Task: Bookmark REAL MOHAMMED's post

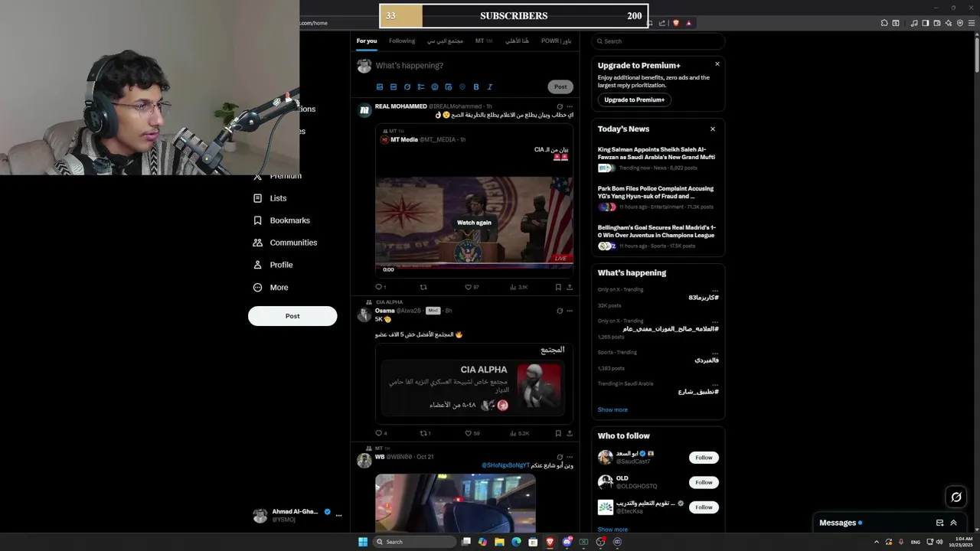Action: (558, 287)
